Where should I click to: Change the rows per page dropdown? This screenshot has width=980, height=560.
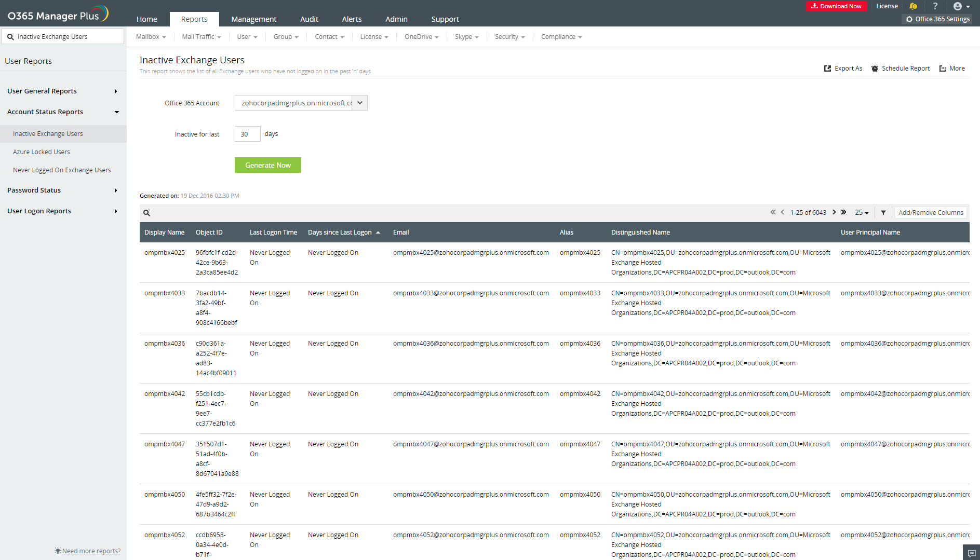click(862, 212)
